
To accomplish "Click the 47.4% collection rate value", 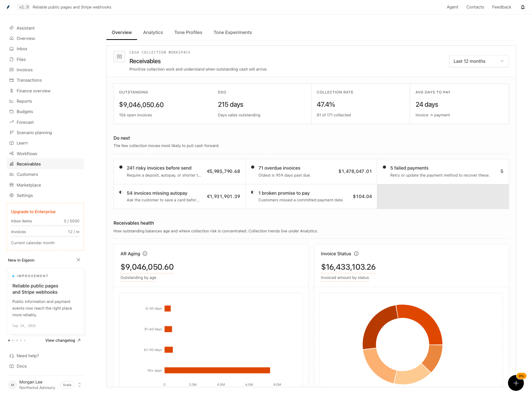I will pyautogui.click(x=326, y=105).
